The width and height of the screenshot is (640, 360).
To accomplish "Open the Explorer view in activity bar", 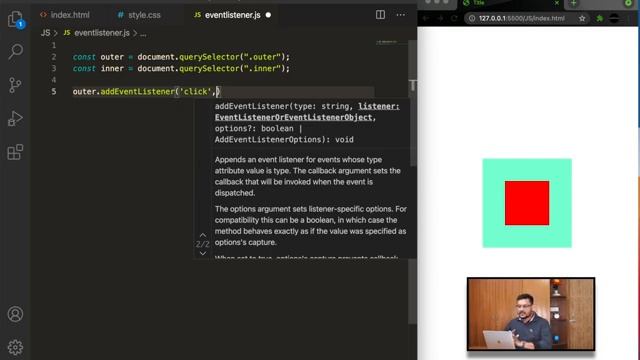I will 16,19.
